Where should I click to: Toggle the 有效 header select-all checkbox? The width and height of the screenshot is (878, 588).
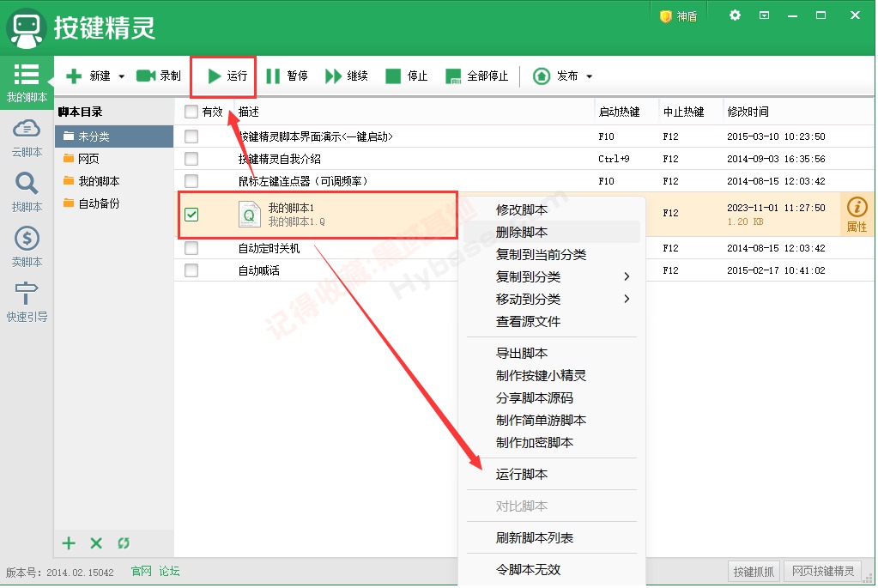click(x=191, y=112)
